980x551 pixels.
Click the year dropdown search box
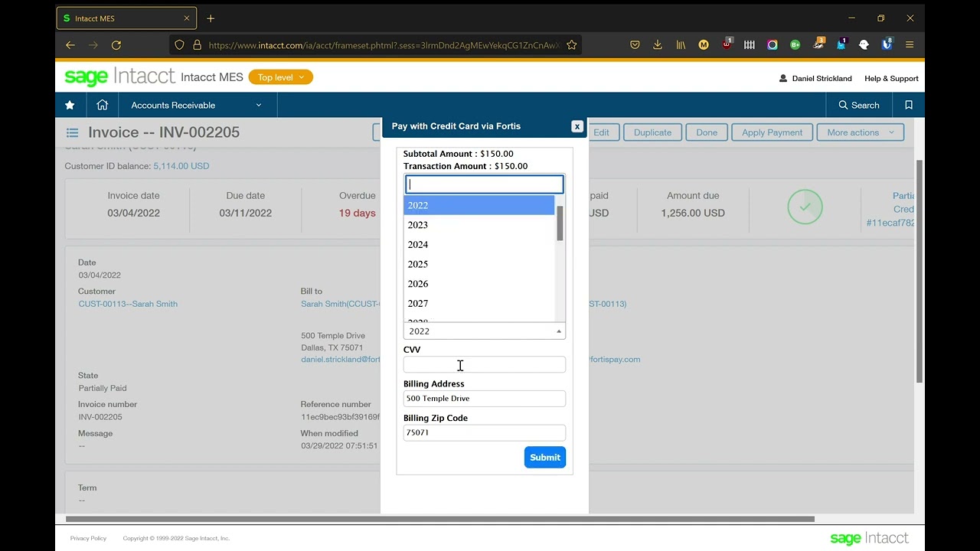tap(485, 184)
